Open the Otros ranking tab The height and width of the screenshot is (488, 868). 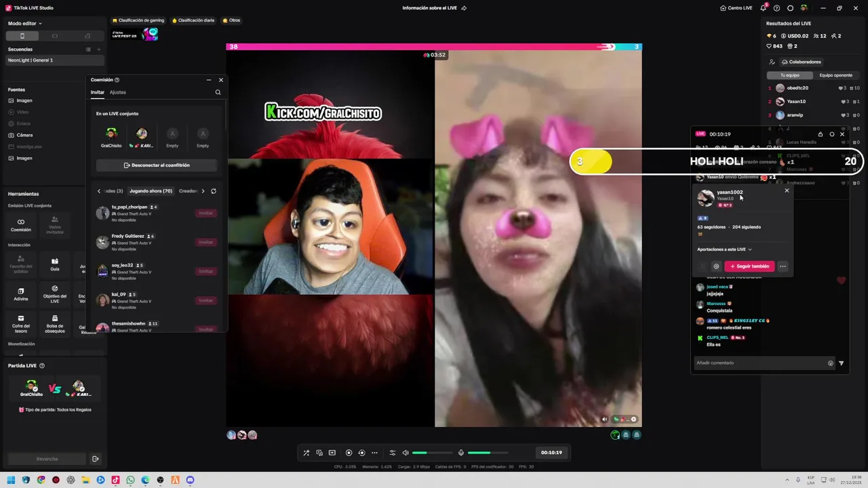coord(231,20)
